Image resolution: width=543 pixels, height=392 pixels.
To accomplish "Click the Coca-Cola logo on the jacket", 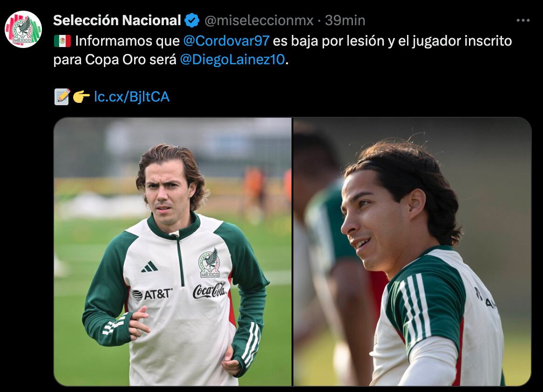I will pos(210,290).
